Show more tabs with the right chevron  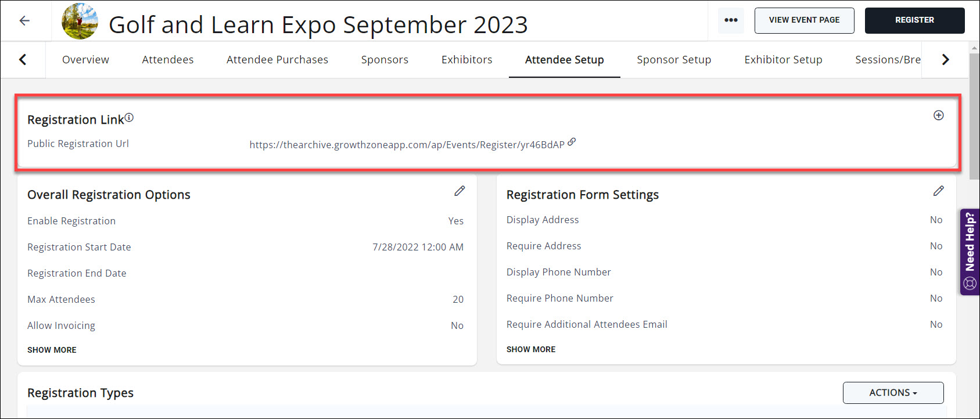945,59
